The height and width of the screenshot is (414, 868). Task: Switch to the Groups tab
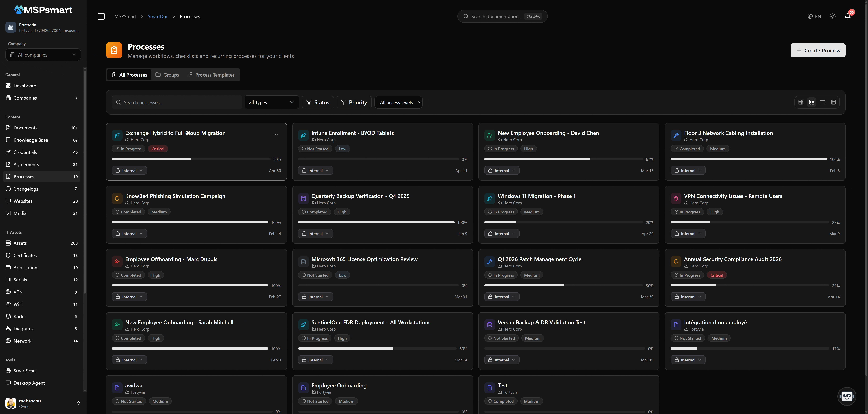tap(167, 74)
